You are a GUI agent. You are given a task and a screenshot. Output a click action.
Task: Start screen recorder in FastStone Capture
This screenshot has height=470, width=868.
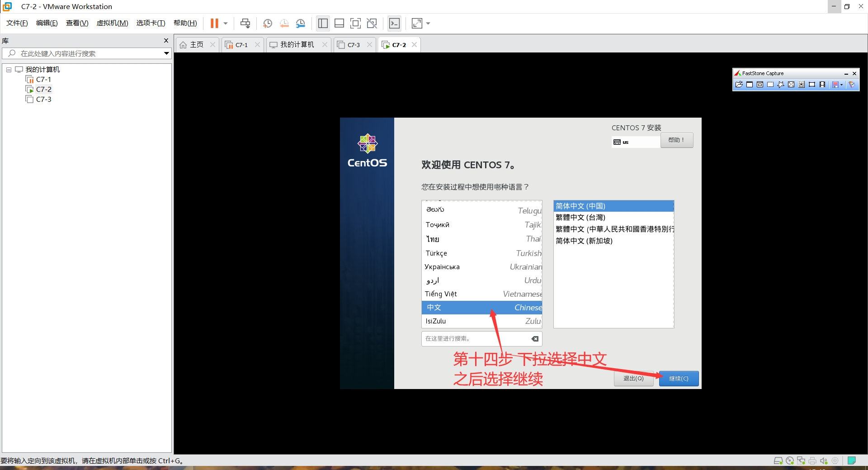(822, 85)
